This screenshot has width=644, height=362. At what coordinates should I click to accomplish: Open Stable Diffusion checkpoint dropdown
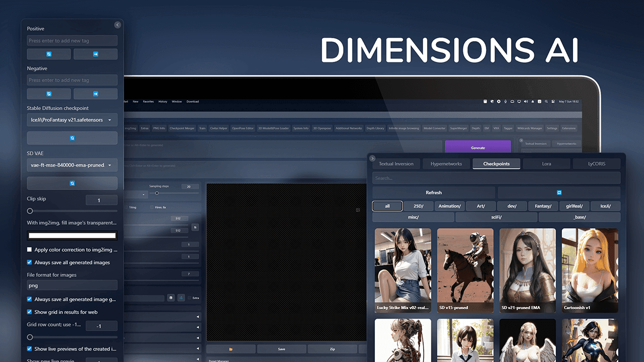(x=72, y=120)
